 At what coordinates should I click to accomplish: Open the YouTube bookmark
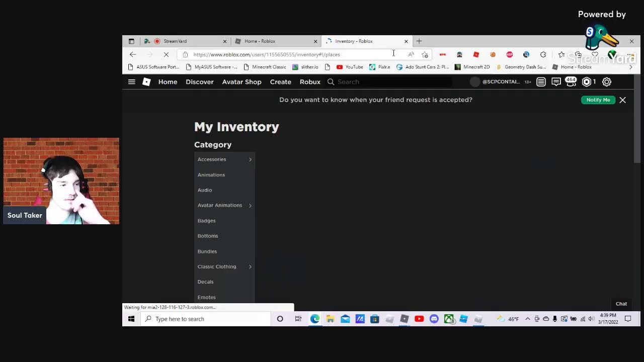click(x=350, y=67)
